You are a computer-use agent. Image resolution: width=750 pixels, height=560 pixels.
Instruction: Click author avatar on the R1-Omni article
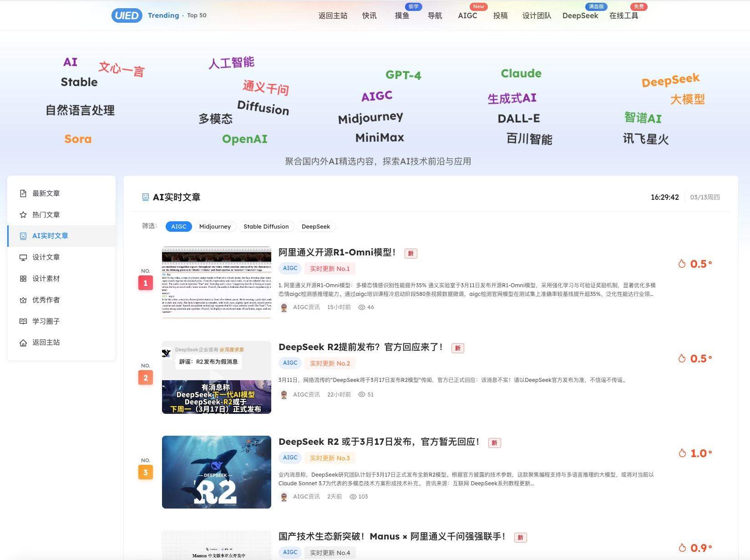[284, 307]
